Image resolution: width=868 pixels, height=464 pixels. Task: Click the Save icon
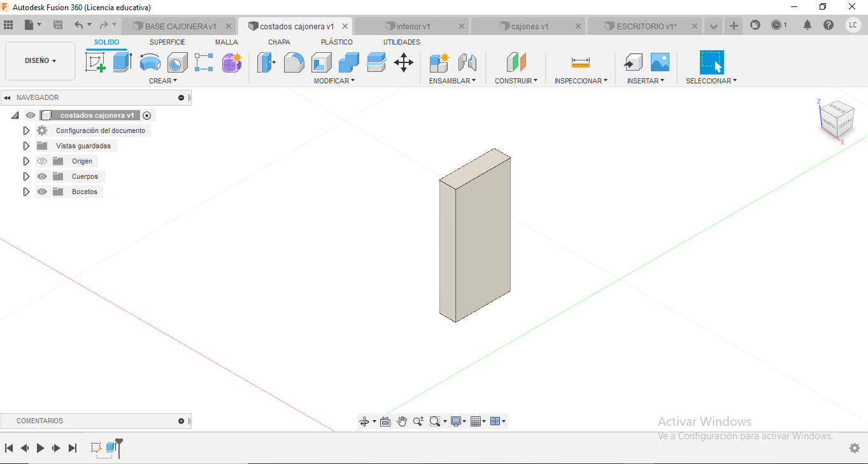pos(58,25)
